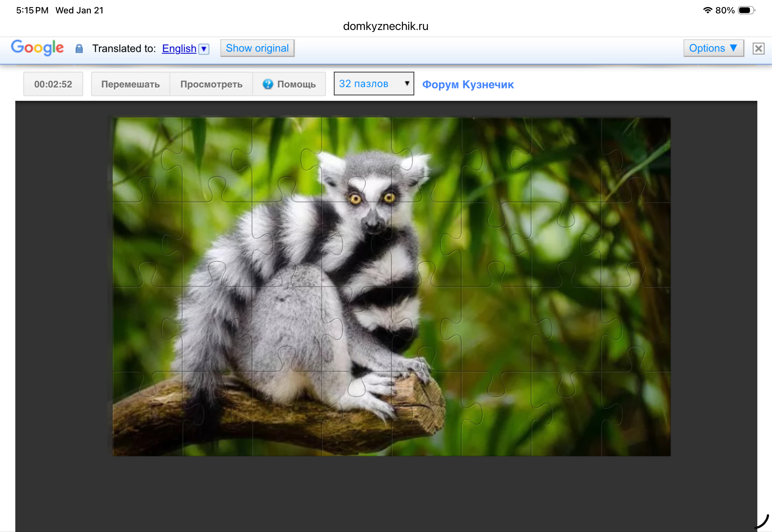Open the English language dropdown arrow
This screenshot has width=772, height=532.
point(204,49)
